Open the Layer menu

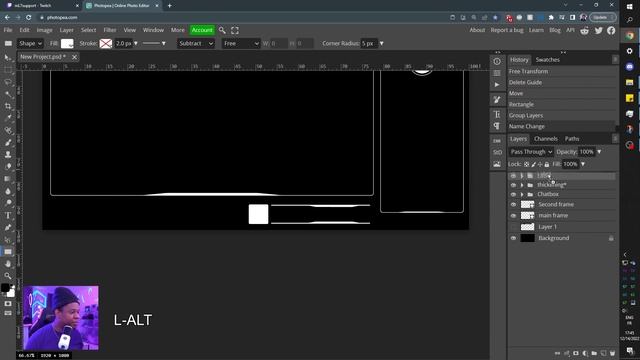point(67,30)
